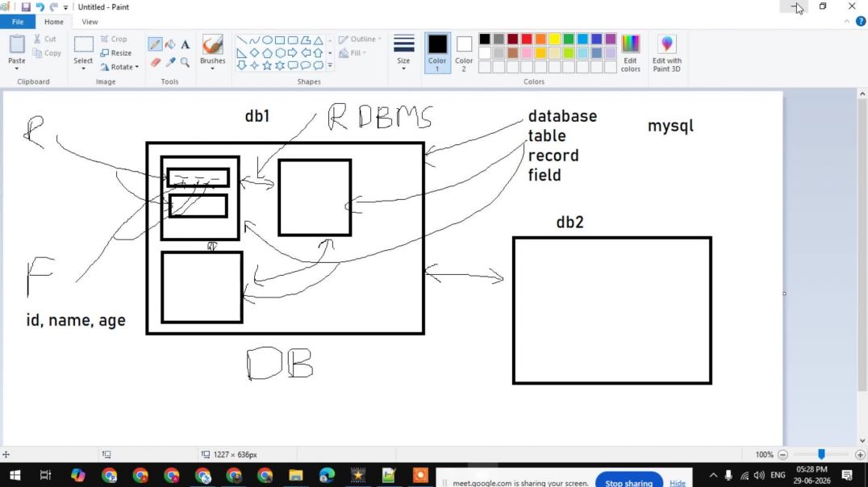Switch to the View tab
This screenshot has height=487, width=868.
coord(90,22)
